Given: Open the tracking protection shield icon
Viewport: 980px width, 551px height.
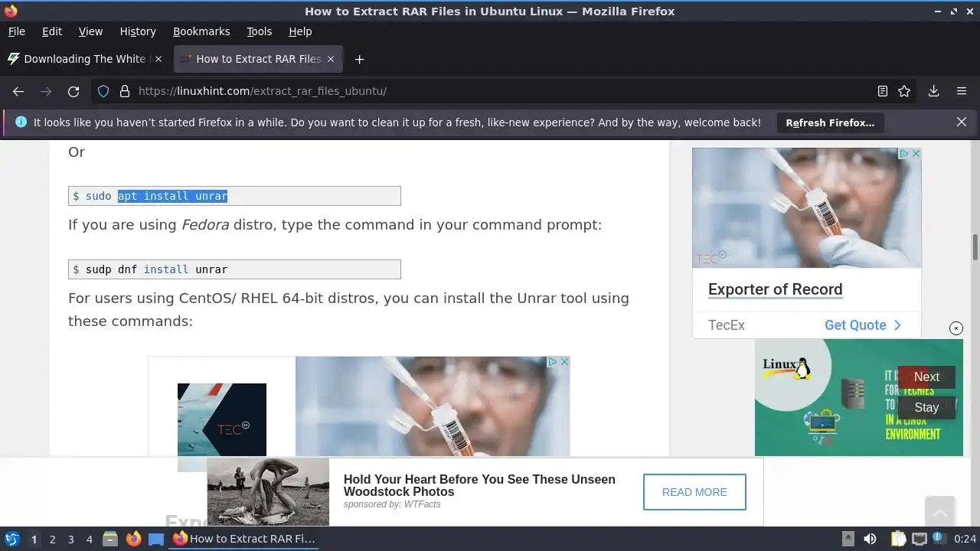Looking at the screenshot, I should tap(103, 91).
